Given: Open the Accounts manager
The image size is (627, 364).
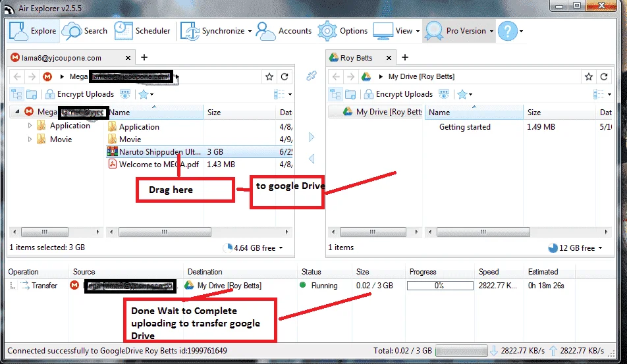Looking at the screenshot, I should pos(283,31).
